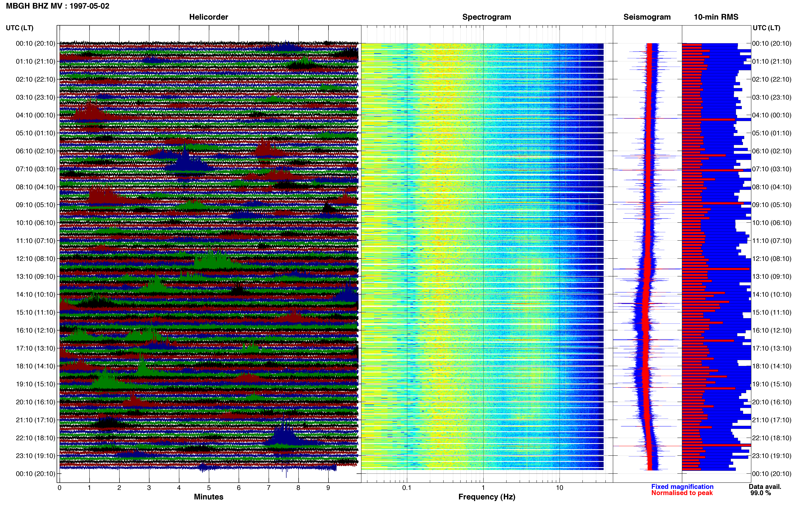This screenshot has width=812, height=508.
Task: Click the '99.0 %' data availability value
Action: (x=761, y=493)
